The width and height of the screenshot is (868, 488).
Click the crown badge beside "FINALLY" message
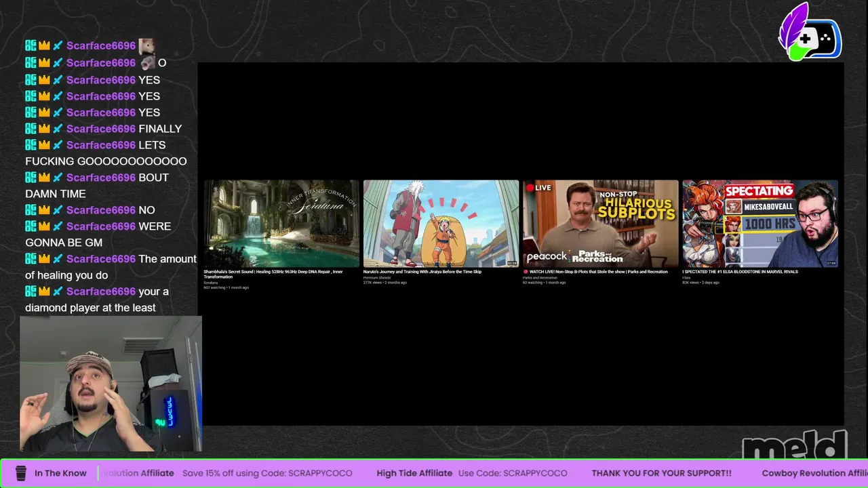[x=44, y=129]
